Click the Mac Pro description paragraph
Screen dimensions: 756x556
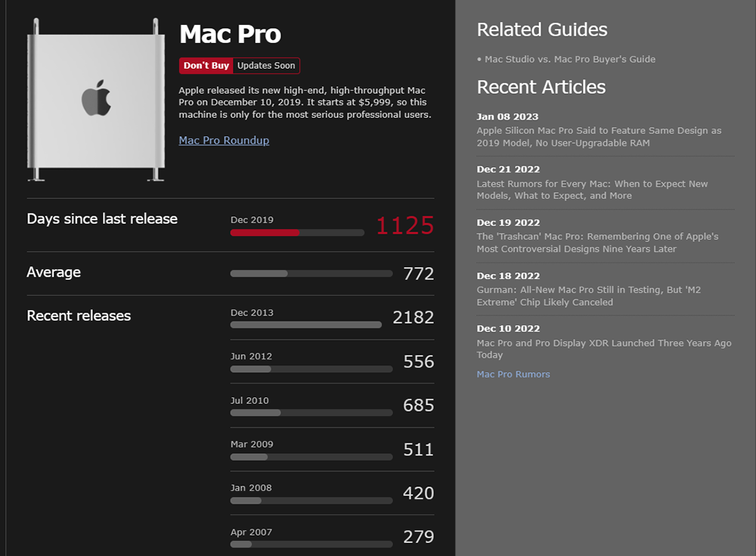click(x=305, y=102)
